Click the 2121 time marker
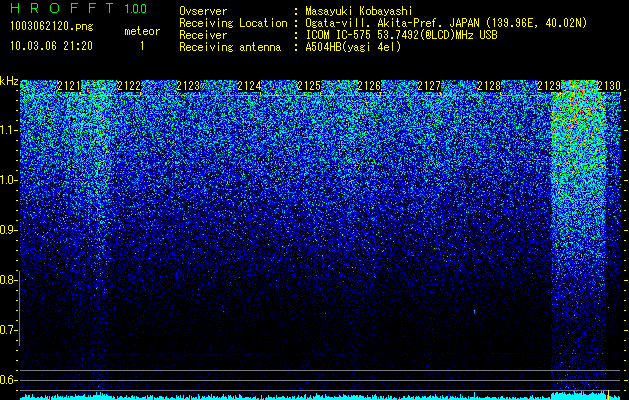Screen dimensions: 629x400 [69, 86]
